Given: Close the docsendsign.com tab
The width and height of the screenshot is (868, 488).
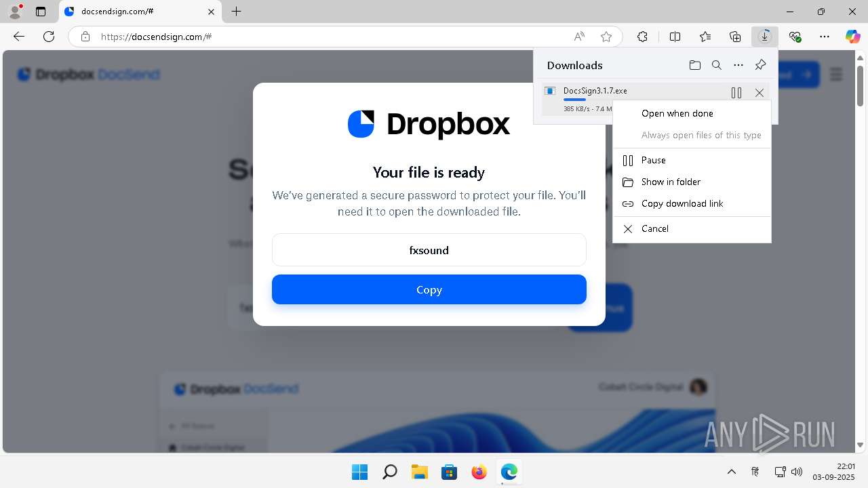Looking at the screenshot, I should pyautogui.click(x=212, y=12).
